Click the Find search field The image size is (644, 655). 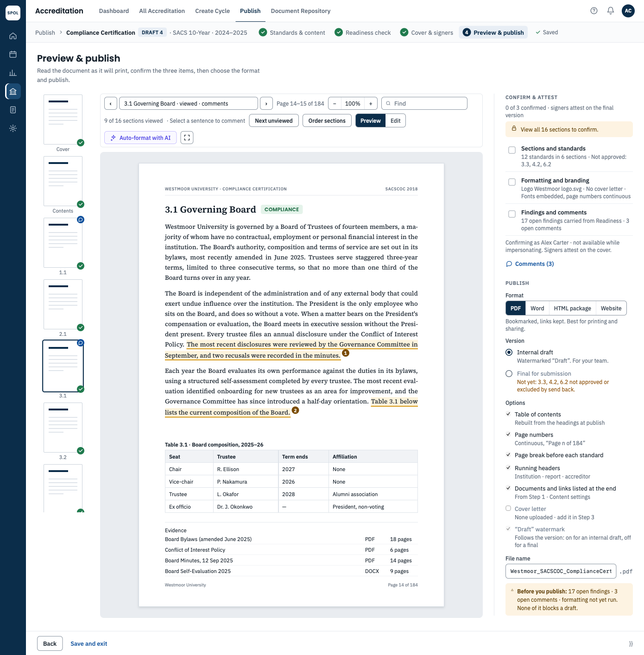pos(424,103)
